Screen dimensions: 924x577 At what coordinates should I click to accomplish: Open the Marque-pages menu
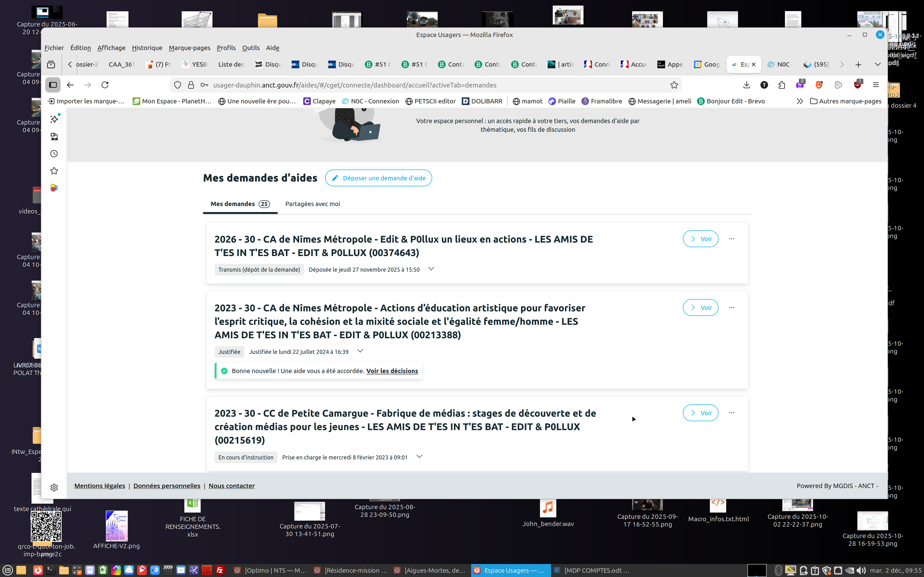pyautogui.click(x=189, y=48)
